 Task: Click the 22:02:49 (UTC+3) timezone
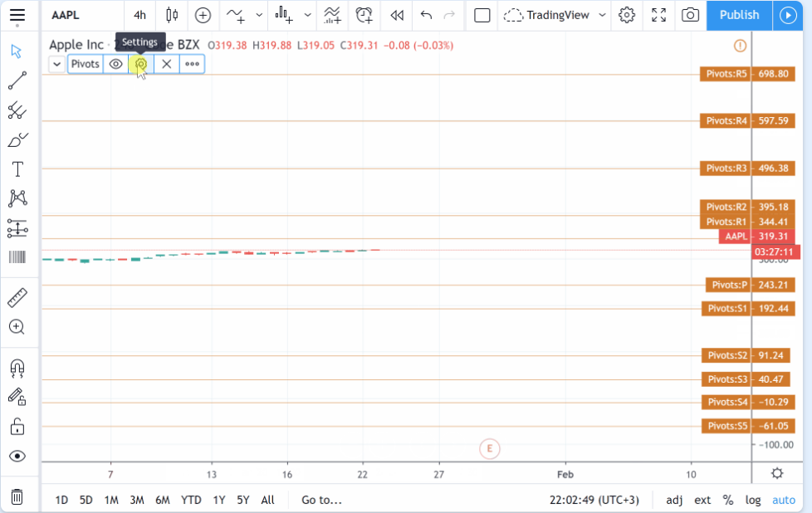[594, 500]
